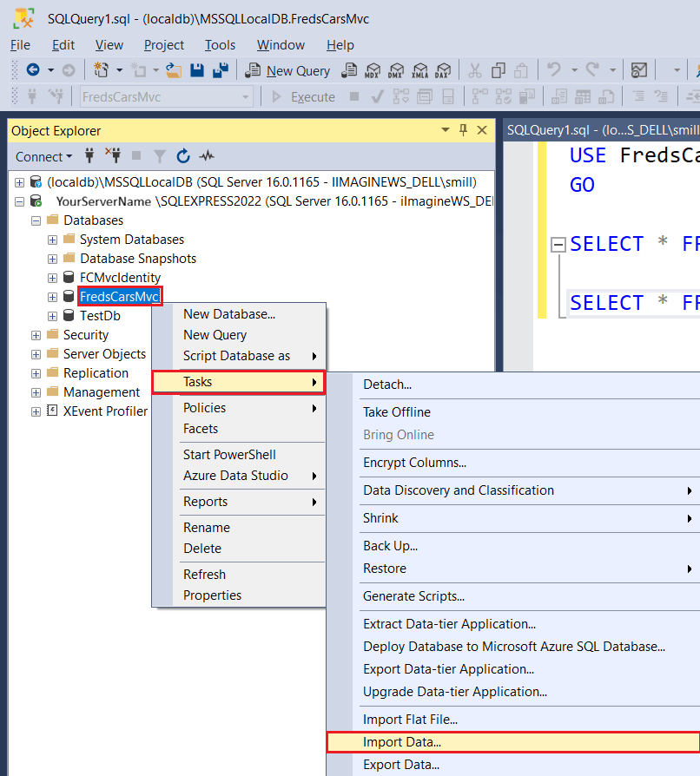This screenshot has width=700, height=776.
Task: Expand the Security folder node
Action: click(x=36, y=336)
